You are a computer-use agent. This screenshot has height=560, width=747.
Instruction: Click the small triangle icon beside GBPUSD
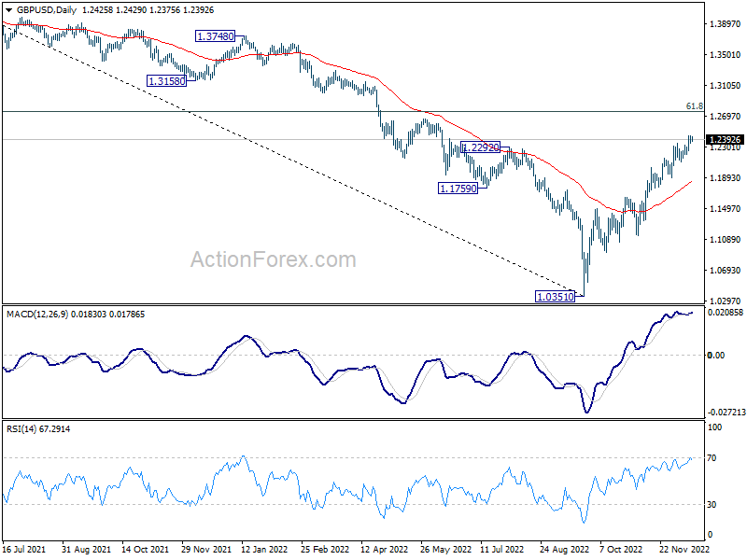(7, 10)
